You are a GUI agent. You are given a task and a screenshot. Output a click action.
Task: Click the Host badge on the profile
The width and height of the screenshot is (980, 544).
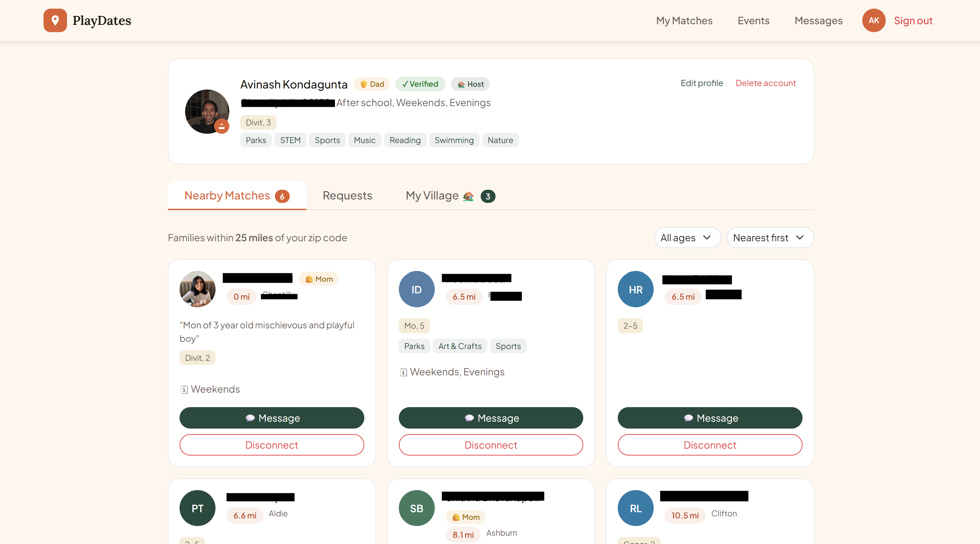click(x=470, y=84)
